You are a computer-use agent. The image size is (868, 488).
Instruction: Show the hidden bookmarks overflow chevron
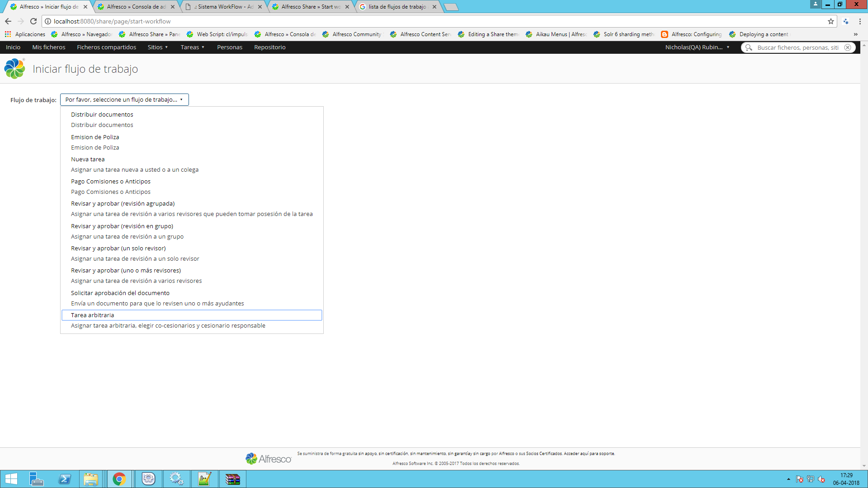coord(855,34)
